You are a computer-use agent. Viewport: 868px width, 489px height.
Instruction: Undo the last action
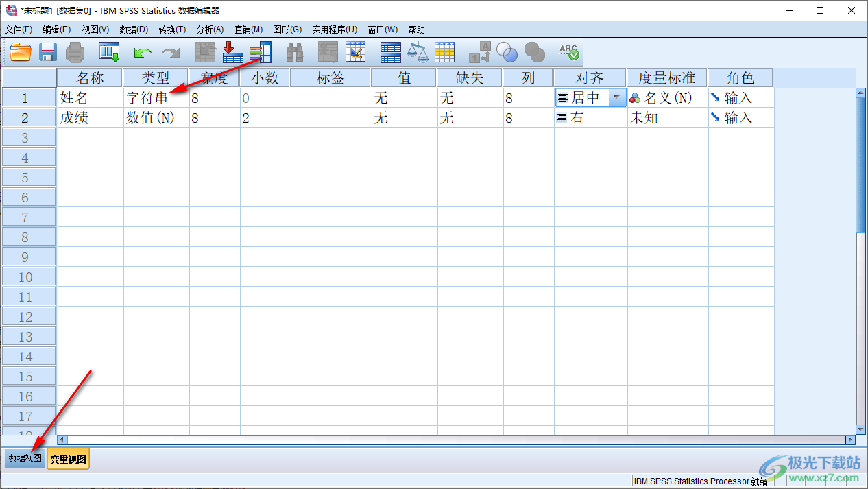pyautogui.click(x=143, y=53)
